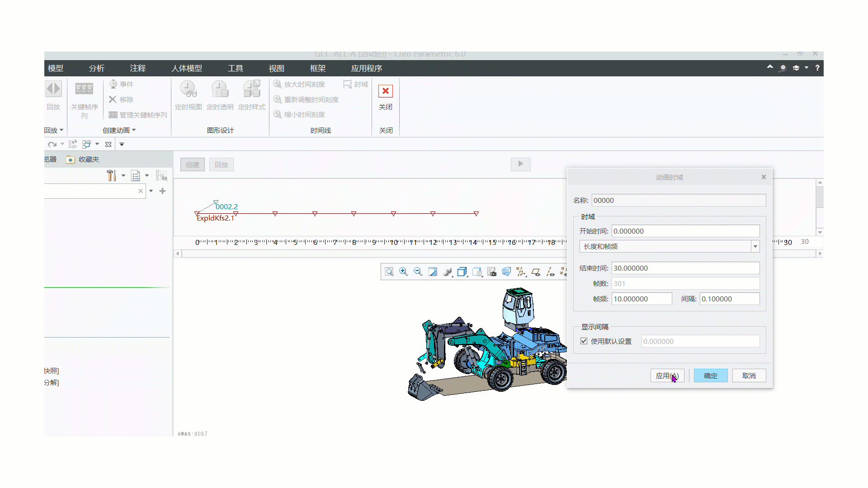This screenshot has width=868, height=488.
Task: Collapse the ribbon with the up caret
Action: pyautogui.click(x=770, y=67)
